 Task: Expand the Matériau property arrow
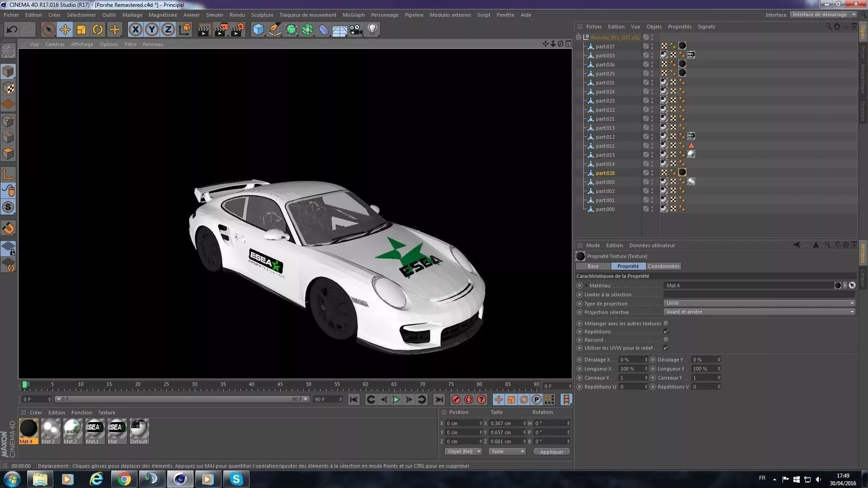point(586,286)
